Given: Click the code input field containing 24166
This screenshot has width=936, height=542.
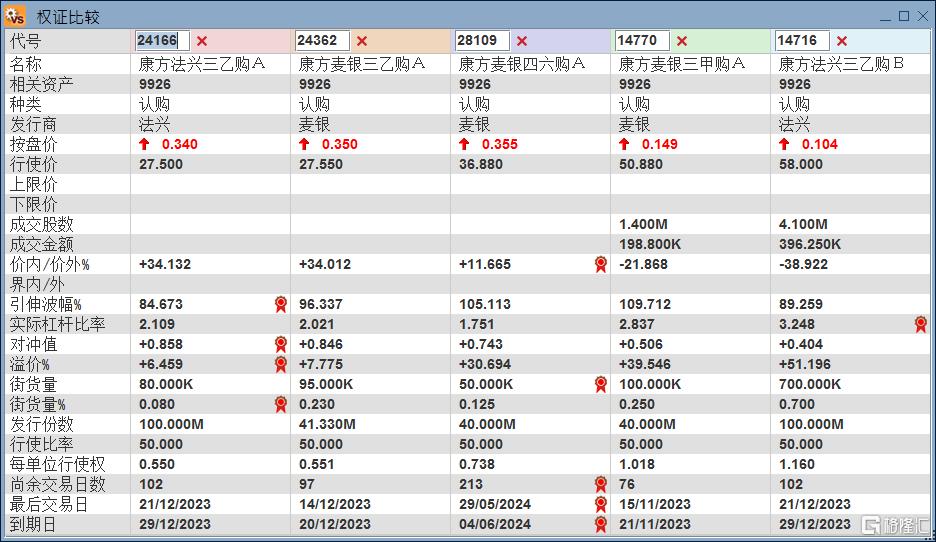Looking at the screenshot, I should click(x=162, y=41).
